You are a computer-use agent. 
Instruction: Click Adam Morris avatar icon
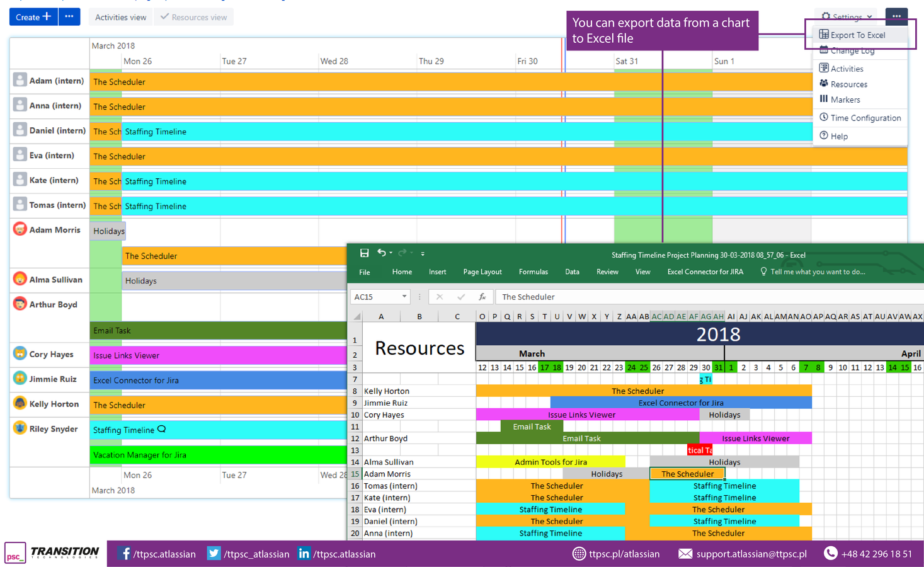click(20, 229)
